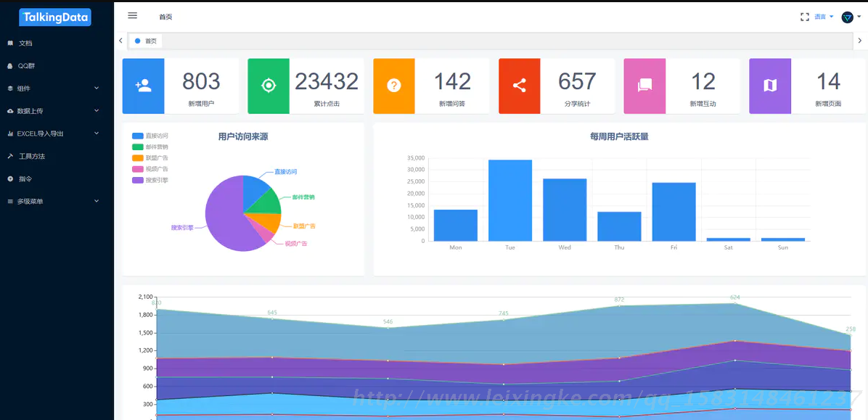Click the red share statistics icon
Screen dimensions: 868x420
(x=520, y=86)
